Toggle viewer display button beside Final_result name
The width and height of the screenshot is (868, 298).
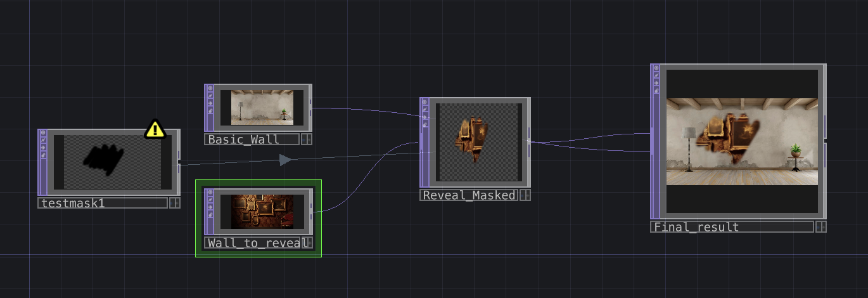coord(821,227)
